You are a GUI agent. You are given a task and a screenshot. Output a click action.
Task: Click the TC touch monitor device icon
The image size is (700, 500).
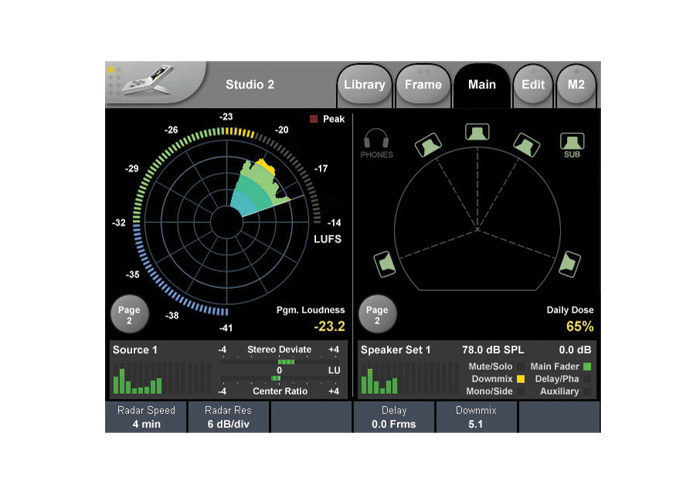149,80
